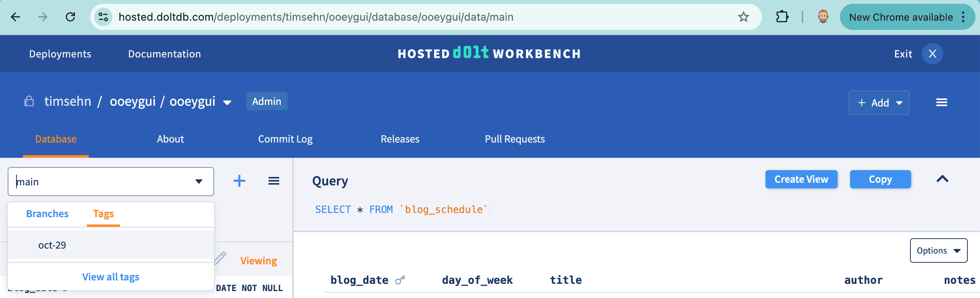
Task: Click the Exit X circle button
Action: (932, 54)
